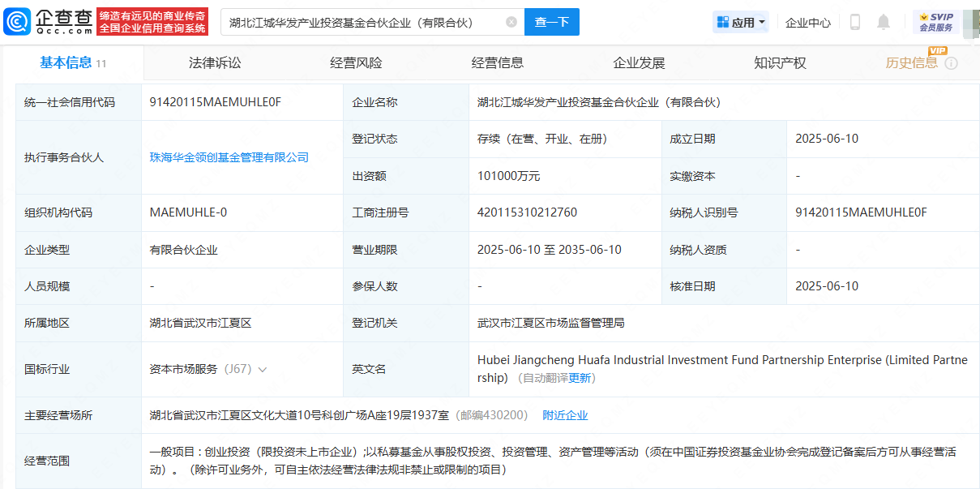Select the 纳税人识别号 value
The width and height of the screenshot is (980, 489).
(x=861, y=212)
